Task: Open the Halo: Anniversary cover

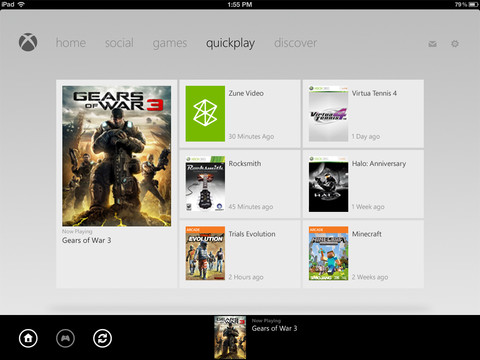Action: tap(328, 184)
